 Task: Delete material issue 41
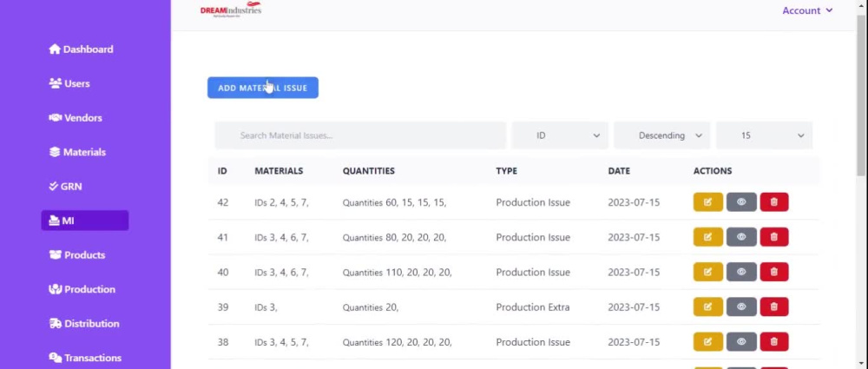click(x=774, y=237)
